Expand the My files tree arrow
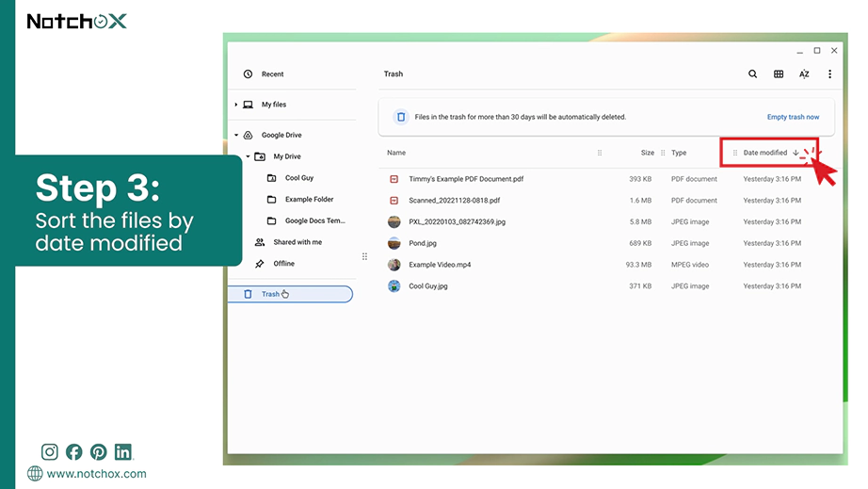 coord(235,105)
